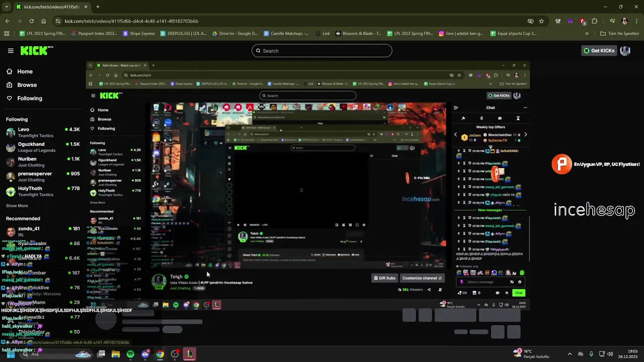Open HolyThoth's channel in Following list
The width and height of the screenshot is (644, 362).
[x=43, y=192]
